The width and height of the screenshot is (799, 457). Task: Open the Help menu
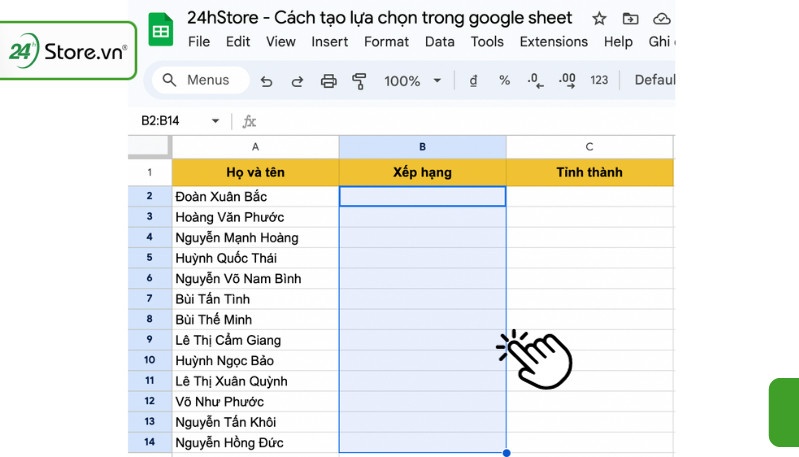[x=618, y=42]
